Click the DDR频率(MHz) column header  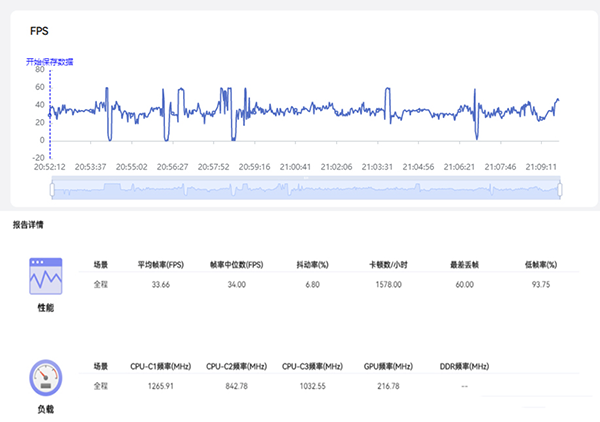(464, 366)
